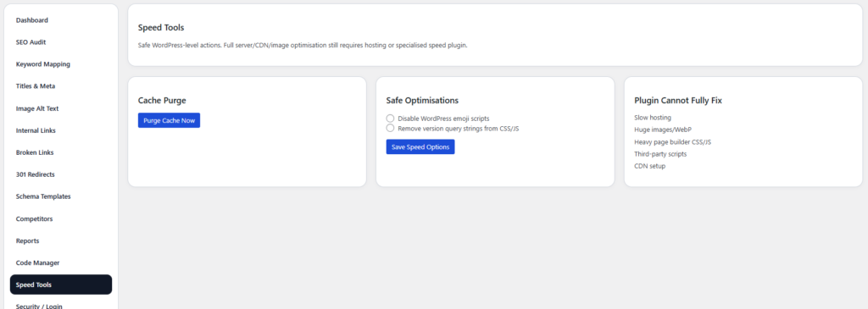Click Heavy page builder CSS/JS entry
The height and width of the screenshot is (309, 868).
672,142
